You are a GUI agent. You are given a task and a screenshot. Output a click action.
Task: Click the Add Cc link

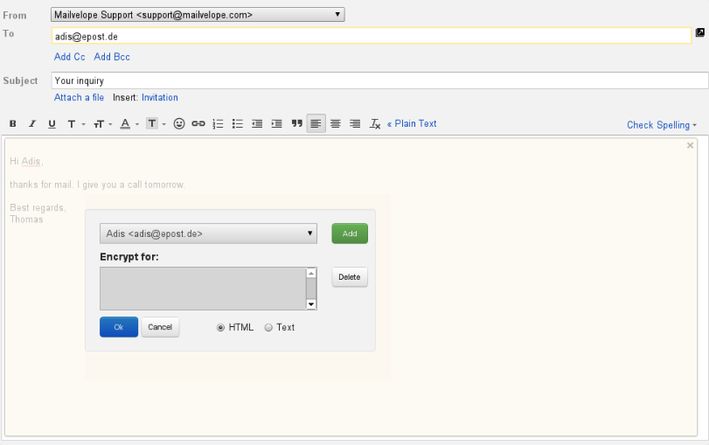tap(70, 57)
